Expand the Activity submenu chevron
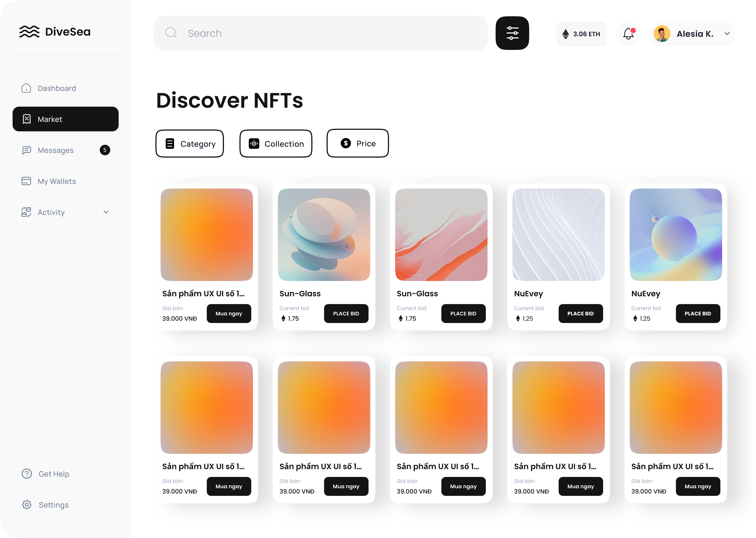The height and width of the screenshot is (538, 756). 106,212
